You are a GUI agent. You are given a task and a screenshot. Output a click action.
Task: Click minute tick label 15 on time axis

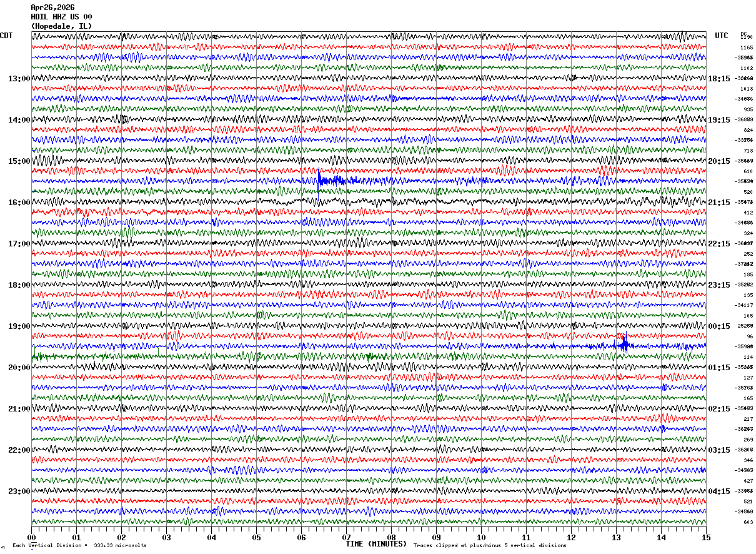click(706, 538)
